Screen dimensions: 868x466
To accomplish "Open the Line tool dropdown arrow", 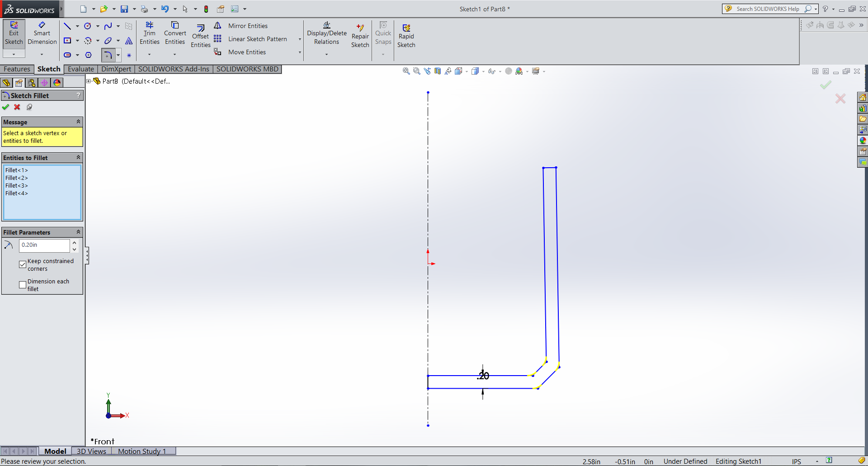I will tap(77, 26).
